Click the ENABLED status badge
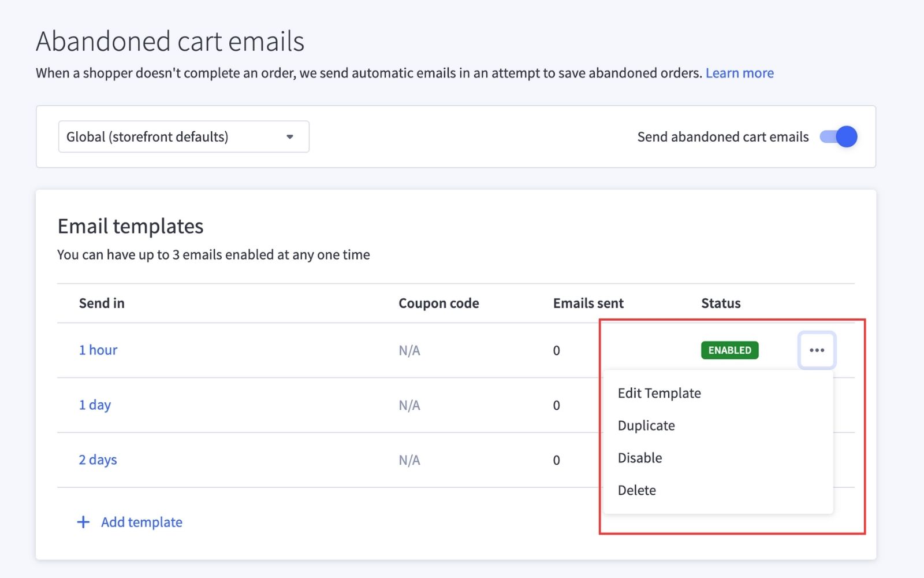 click(730, 350)
